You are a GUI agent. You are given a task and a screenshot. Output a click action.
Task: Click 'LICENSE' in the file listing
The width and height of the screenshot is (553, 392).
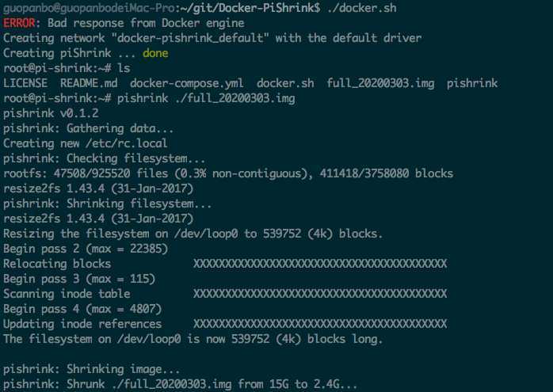click(x=25, y=83)
